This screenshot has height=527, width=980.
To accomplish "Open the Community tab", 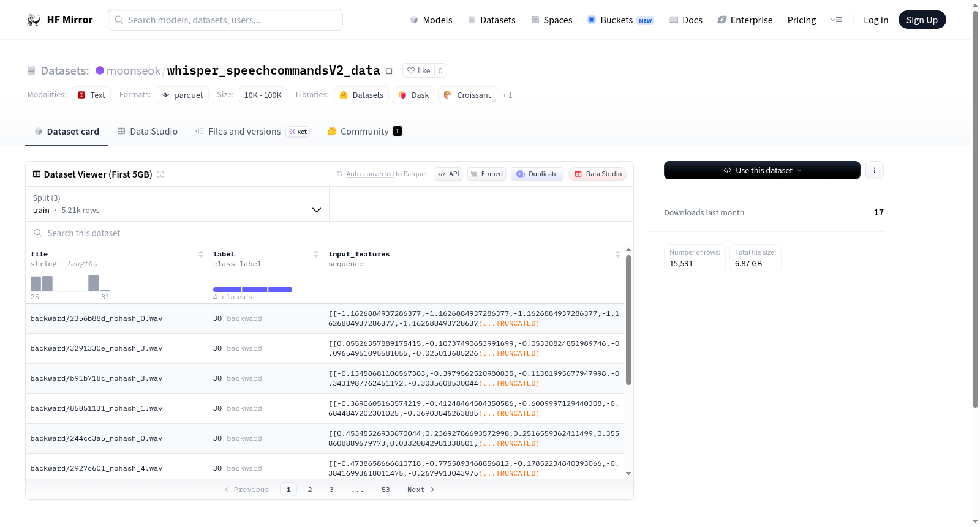I will click(364, 132).
